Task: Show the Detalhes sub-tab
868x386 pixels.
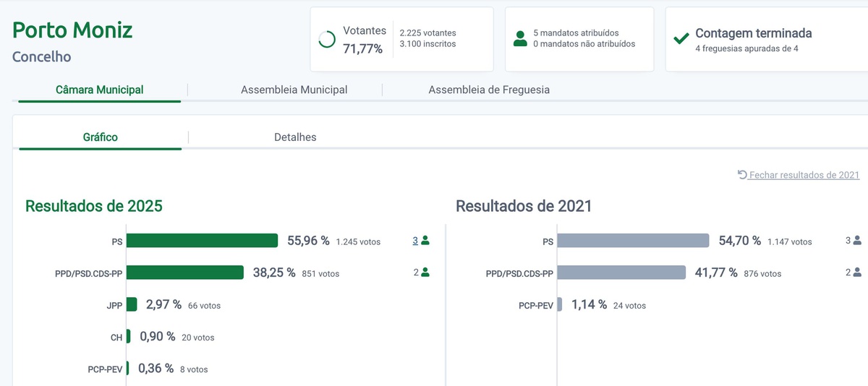Action: 295,137
